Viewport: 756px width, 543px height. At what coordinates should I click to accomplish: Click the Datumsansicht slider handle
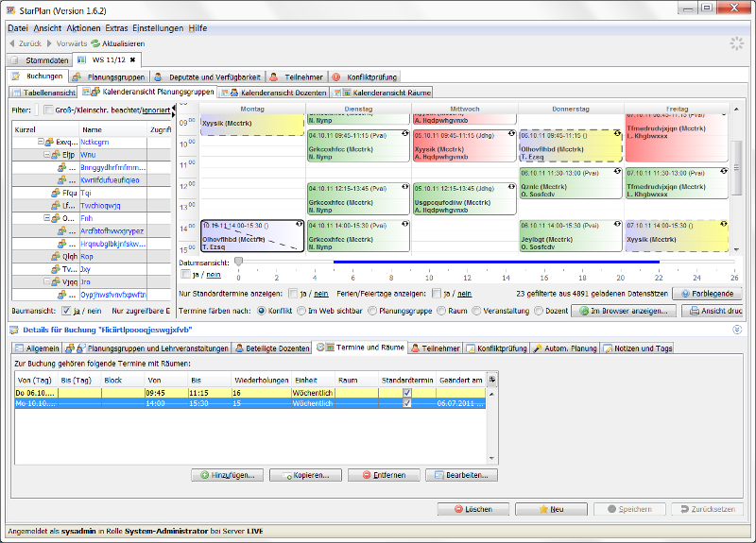click(x=238, y=262)
